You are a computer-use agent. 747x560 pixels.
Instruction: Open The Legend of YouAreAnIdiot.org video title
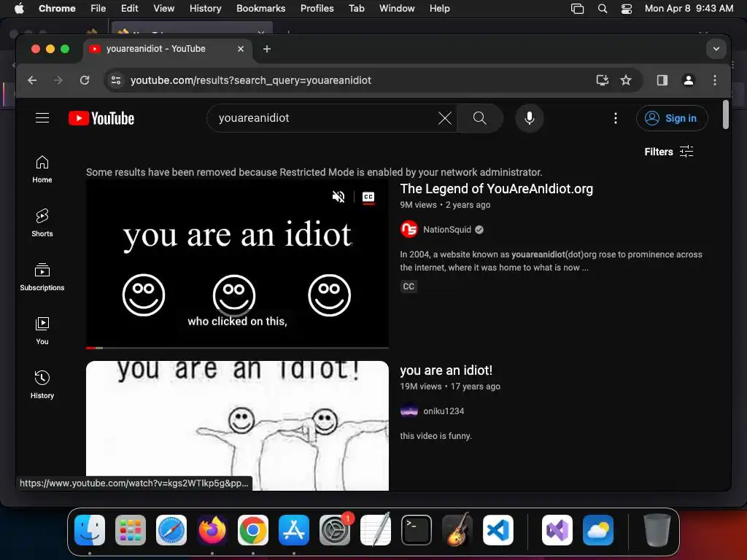coord(496,189)
